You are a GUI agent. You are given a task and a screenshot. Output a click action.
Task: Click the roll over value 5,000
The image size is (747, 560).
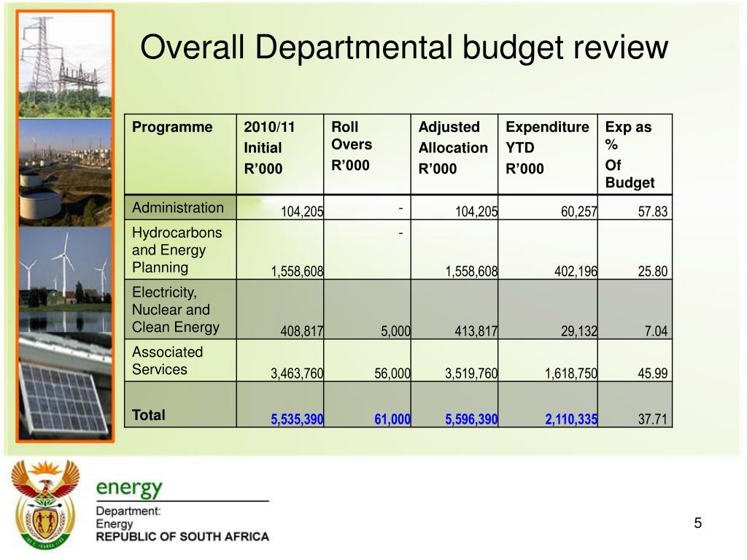[x=395, y=331]
